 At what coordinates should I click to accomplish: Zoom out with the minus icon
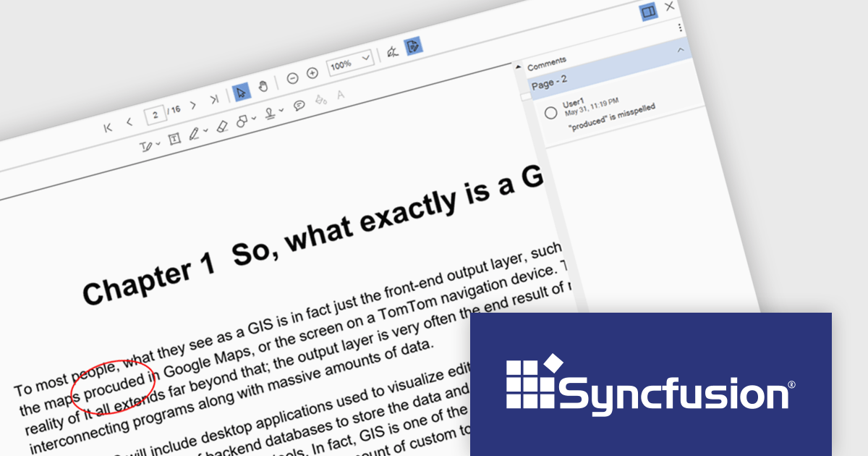[293, 78]
